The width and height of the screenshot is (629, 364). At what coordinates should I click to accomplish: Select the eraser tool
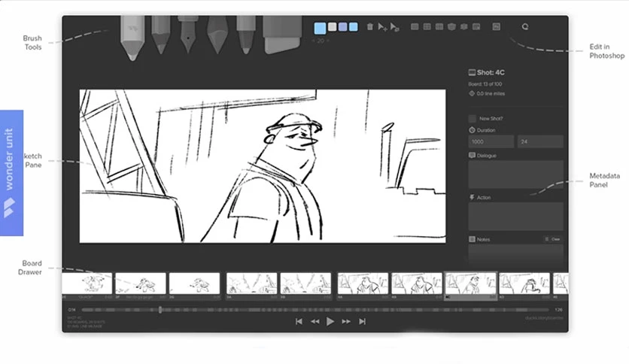point(282,34)
